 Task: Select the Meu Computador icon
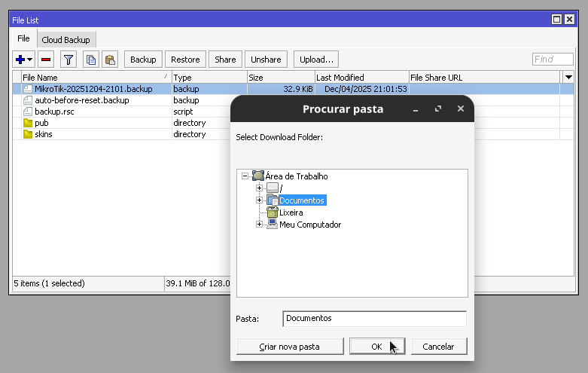tap(273, 225)
